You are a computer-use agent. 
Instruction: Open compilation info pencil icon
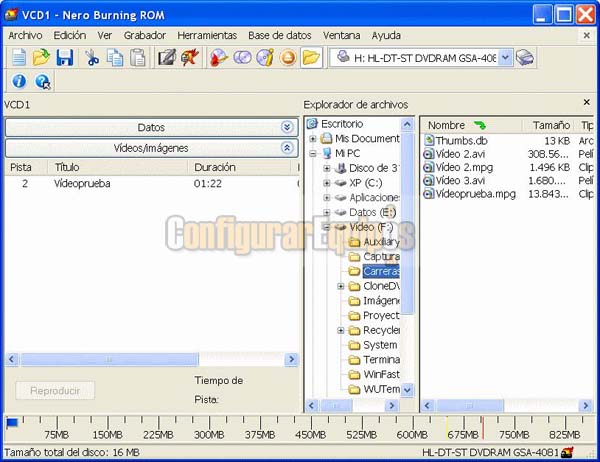167,58
